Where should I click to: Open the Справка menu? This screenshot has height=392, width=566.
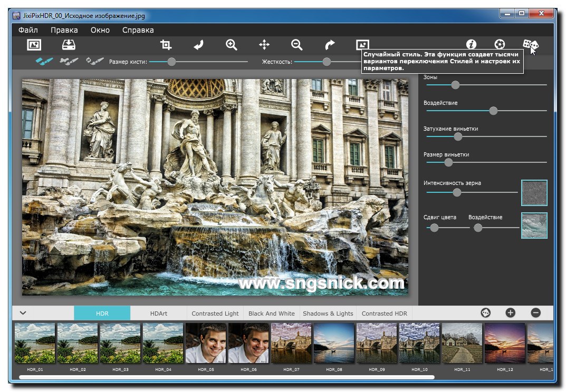pos(138,30)
